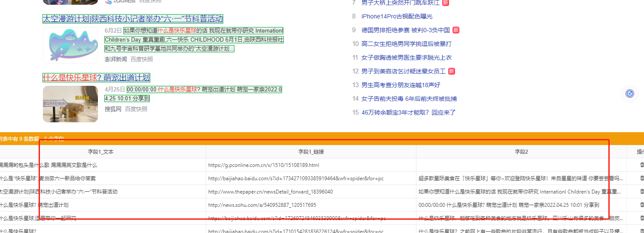This screenshot has width=644, height=233.
Task: Delete the row for 麦当劳六一新品给你答案
Action: (x=642, y=178)
